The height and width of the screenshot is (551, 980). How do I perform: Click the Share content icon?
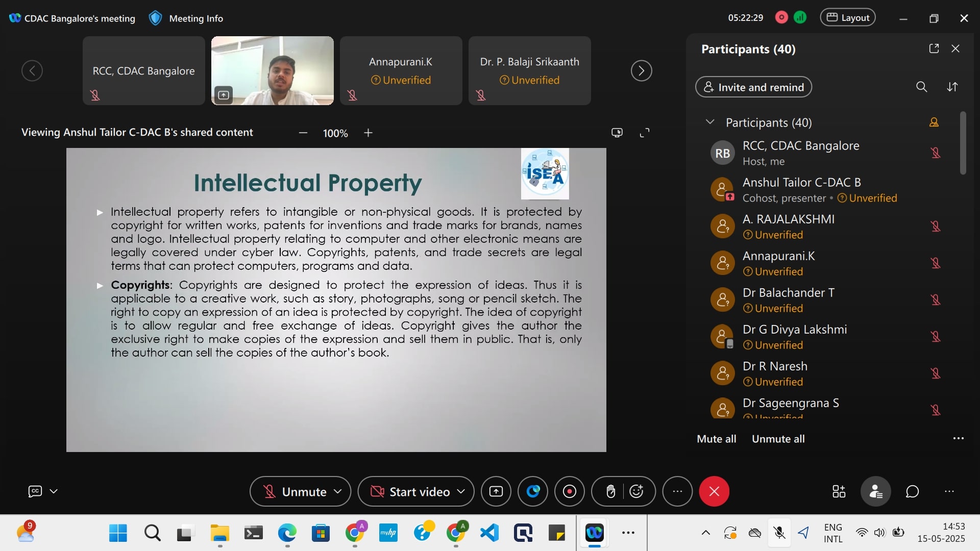pyautogui.click(x=496, y=491)
